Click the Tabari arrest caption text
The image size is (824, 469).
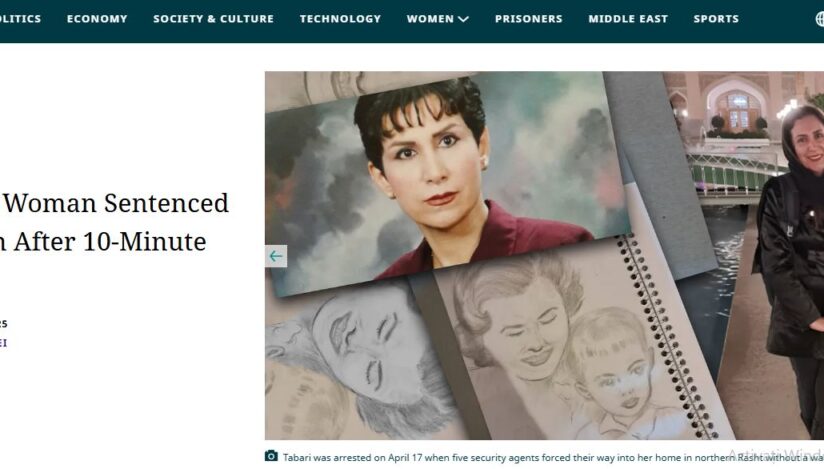point(553,457)
